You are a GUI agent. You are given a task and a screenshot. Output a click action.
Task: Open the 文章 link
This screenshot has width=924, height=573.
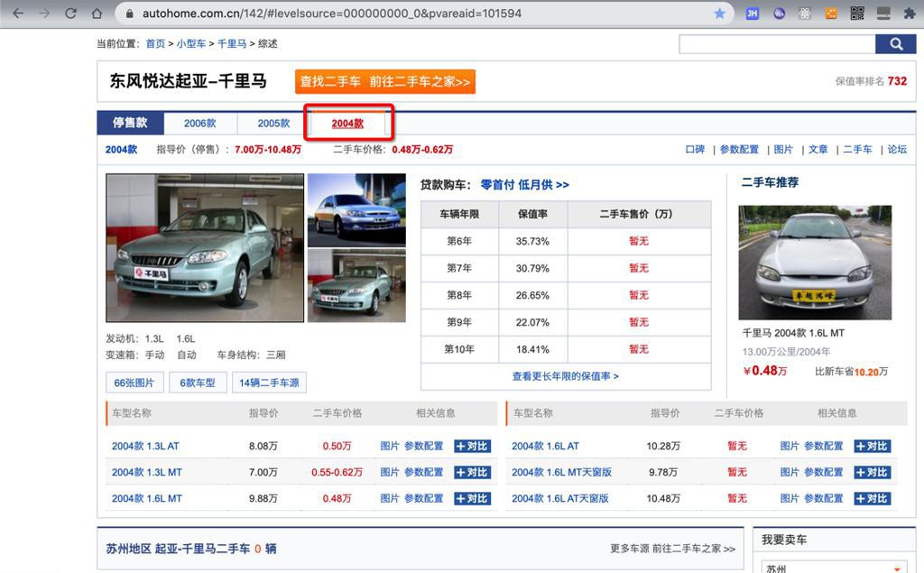pos(818,150)
